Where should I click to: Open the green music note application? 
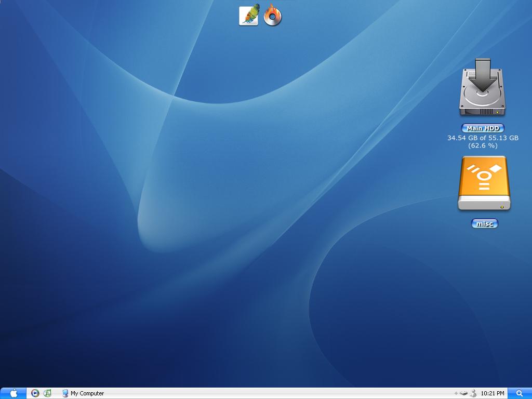[x=47, y=393]
